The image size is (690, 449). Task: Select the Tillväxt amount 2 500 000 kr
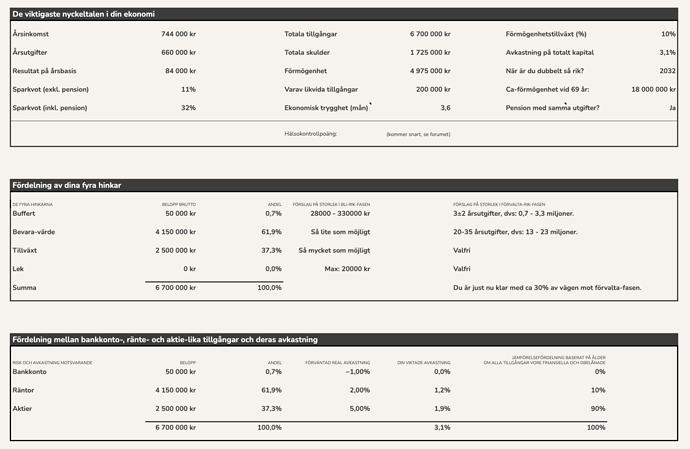tap(175, 250)
